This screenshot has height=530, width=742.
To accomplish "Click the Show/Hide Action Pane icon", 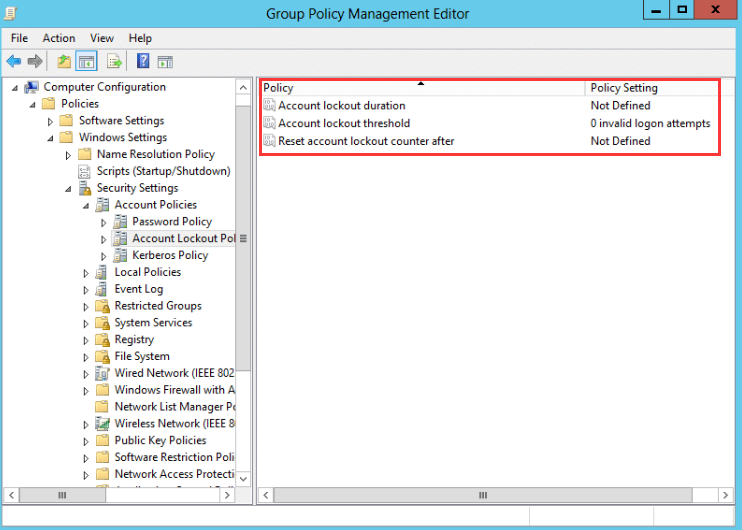I will (x=165, y=62).
